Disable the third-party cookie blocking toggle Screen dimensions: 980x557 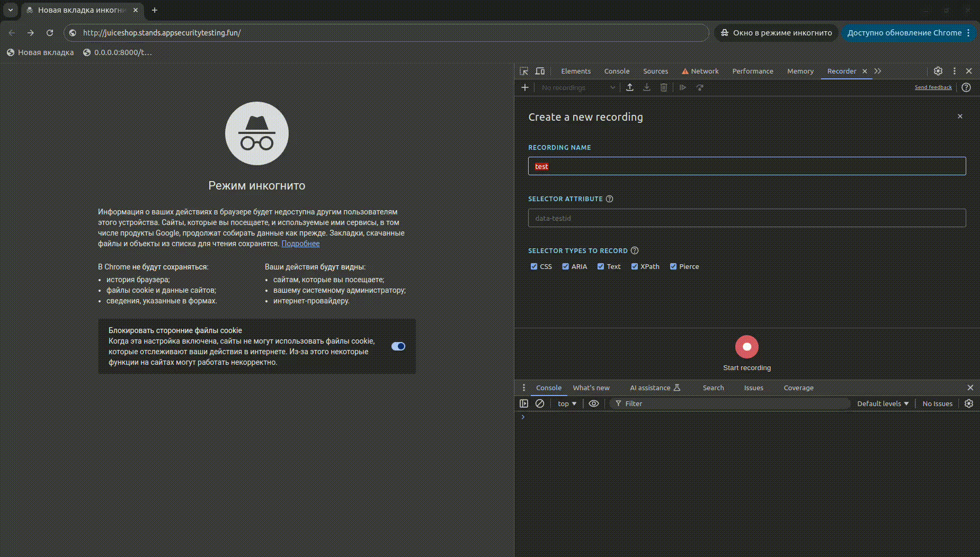point(398,346)
